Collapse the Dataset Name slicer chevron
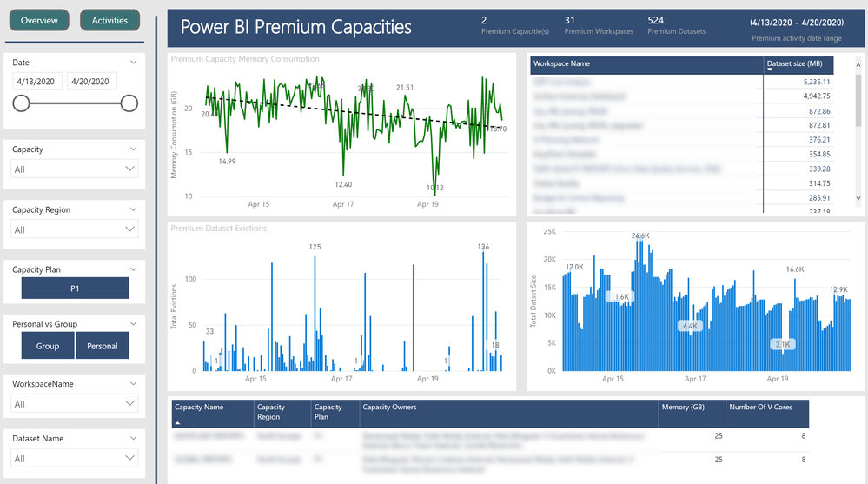The width and height of the screenshot is (868, 484). [x=134, y=438]
